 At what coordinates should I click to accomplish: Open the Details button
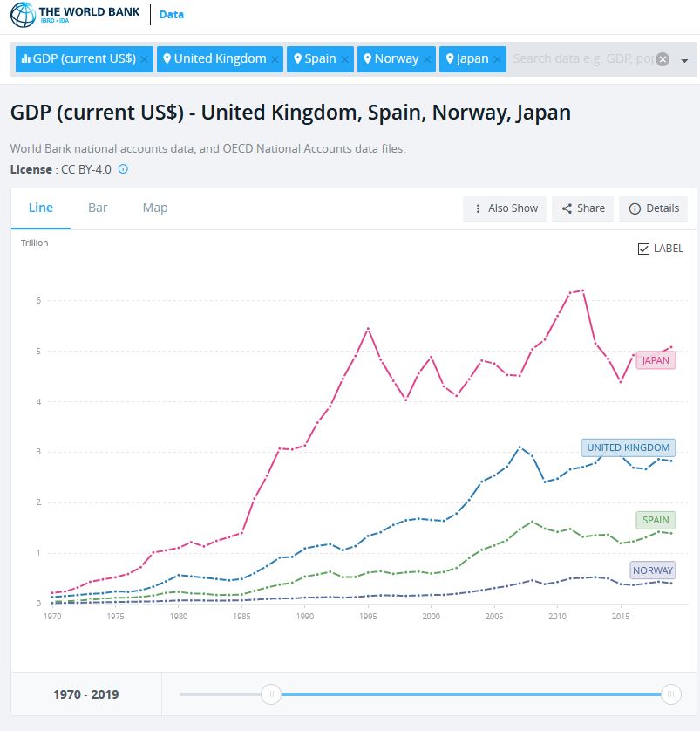pos(654,208)
